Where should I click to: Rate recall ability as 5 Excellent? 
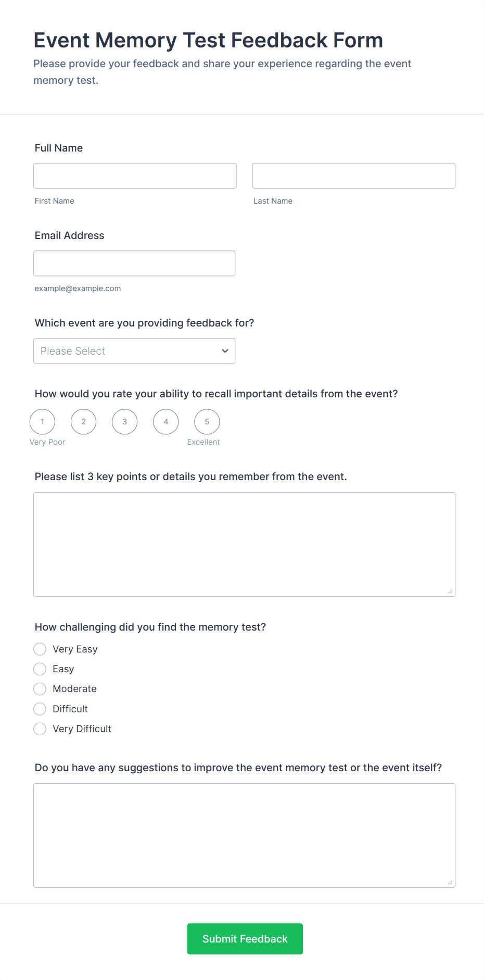[207, 422]
